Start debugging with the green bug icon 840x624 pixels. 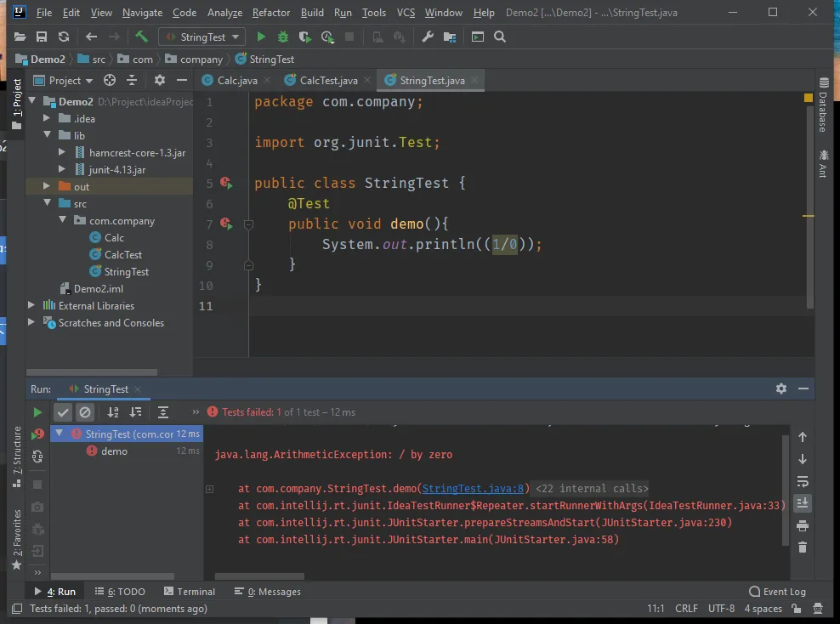click(x=283, y=37)
